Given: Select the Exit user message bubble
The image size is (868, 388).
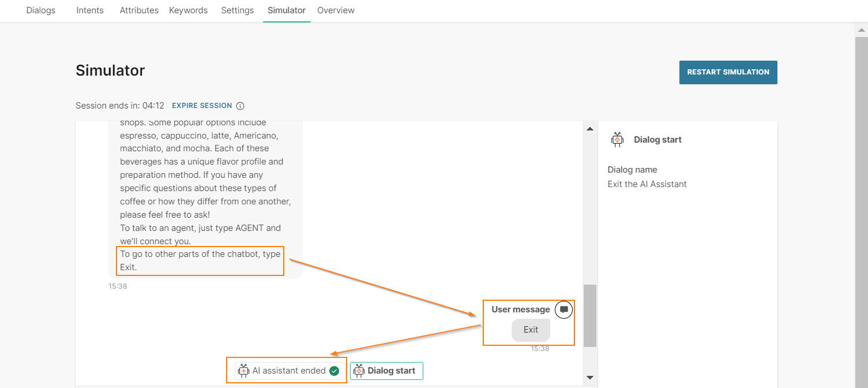Looking at the screenshot, I should click(x=531, y=330).
